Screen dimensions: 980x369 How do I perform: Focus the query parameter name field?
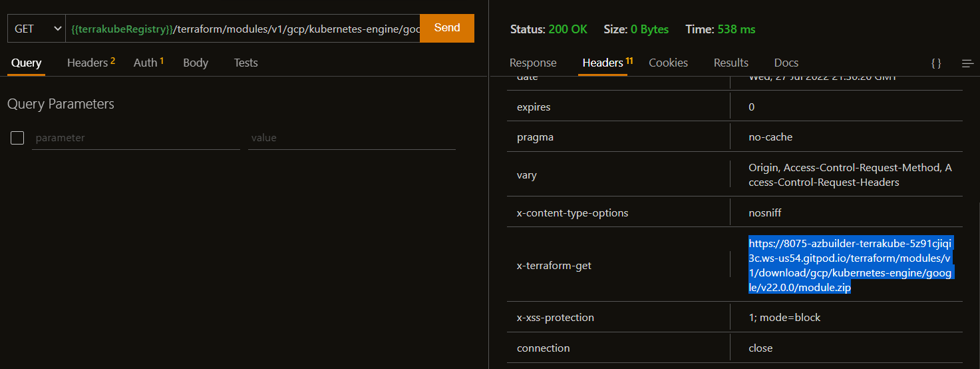[136, 138]
